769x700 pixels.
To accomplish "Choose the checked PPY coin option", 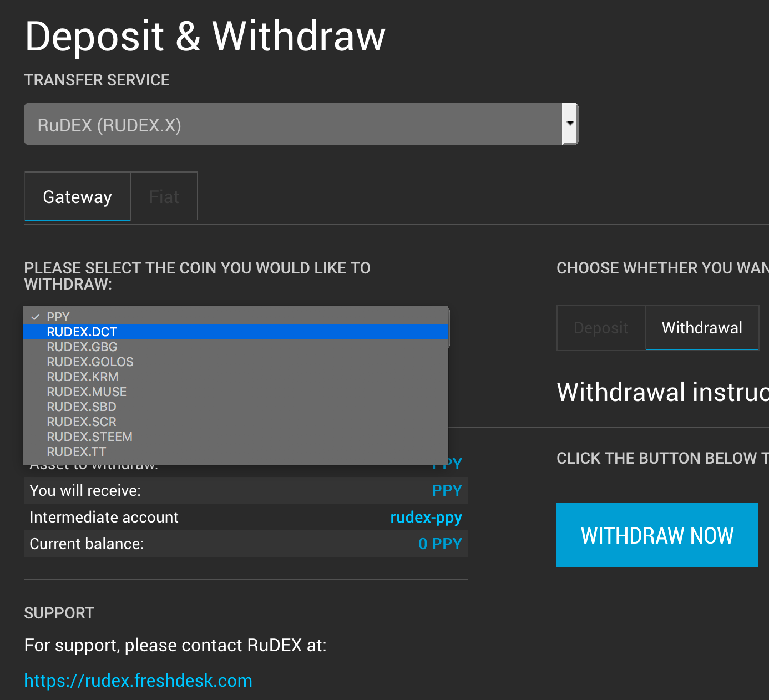I will [x=236, y=317].
